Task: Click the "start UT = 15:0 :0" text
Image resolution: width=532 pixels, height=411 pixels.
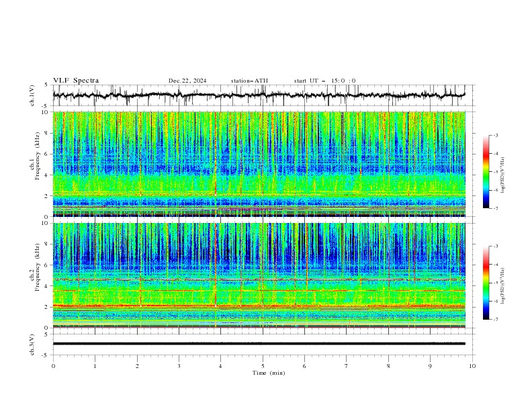Action: click(324, 81)
